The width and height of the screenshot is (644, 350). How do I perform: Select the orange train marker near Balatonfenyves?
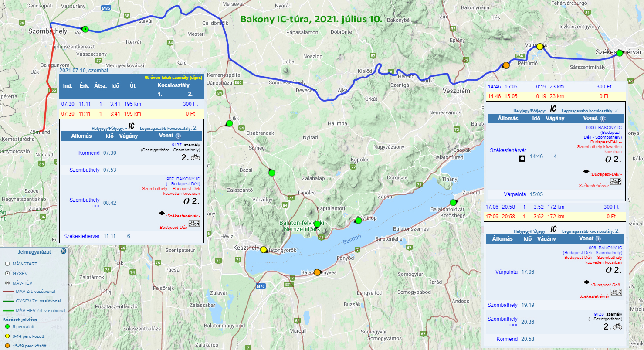pos(317,272)
